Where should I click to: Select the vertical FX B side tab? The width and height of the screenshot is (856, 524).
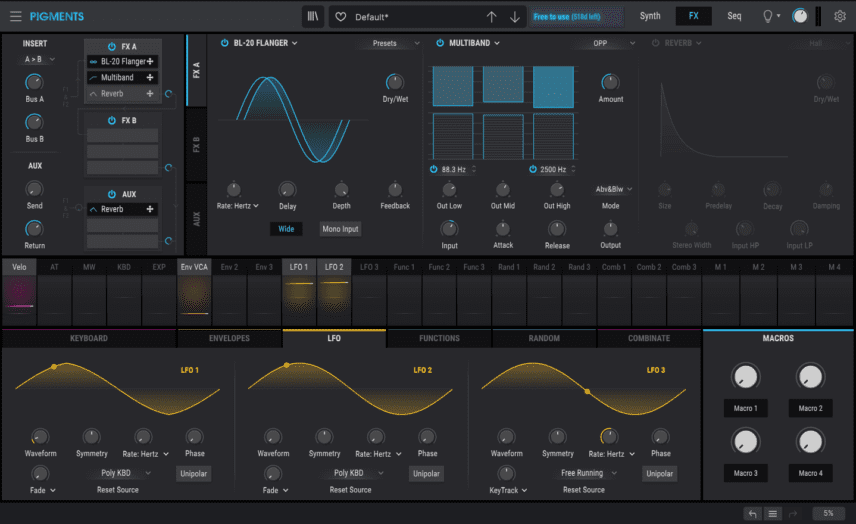[x=197, y=145]
